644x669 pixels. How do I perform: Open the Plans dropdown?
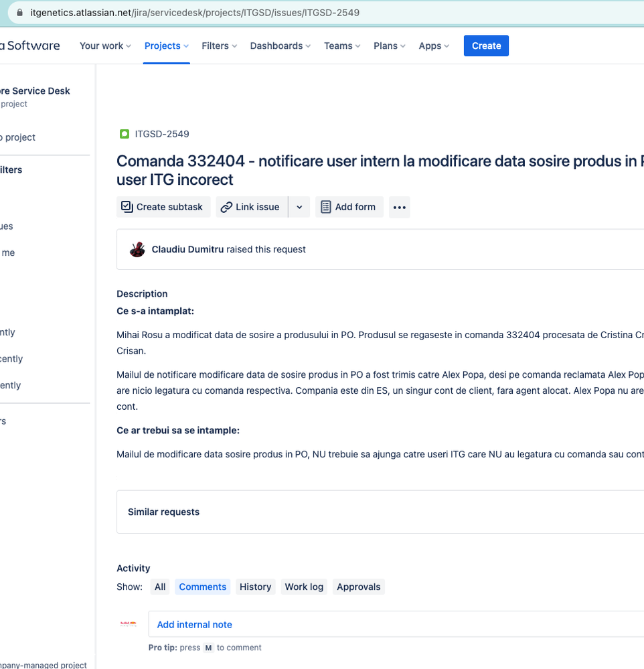click(390, 46)
